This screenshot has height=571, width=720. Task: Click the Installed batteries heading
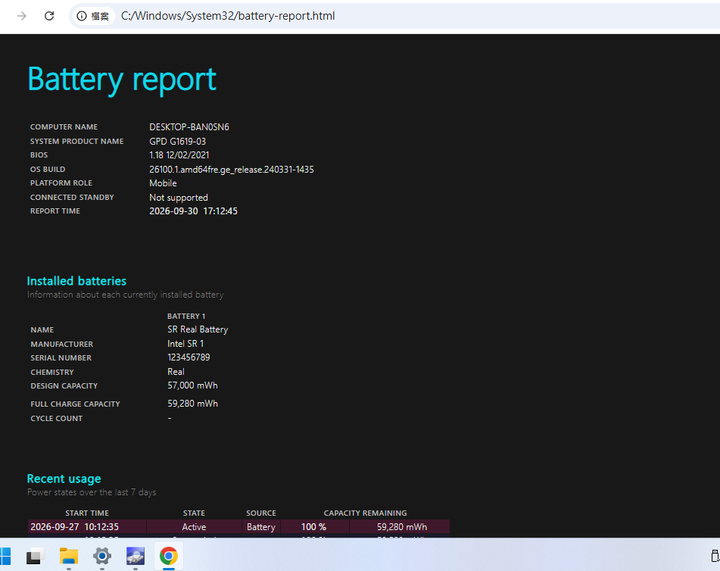(77, 281)
